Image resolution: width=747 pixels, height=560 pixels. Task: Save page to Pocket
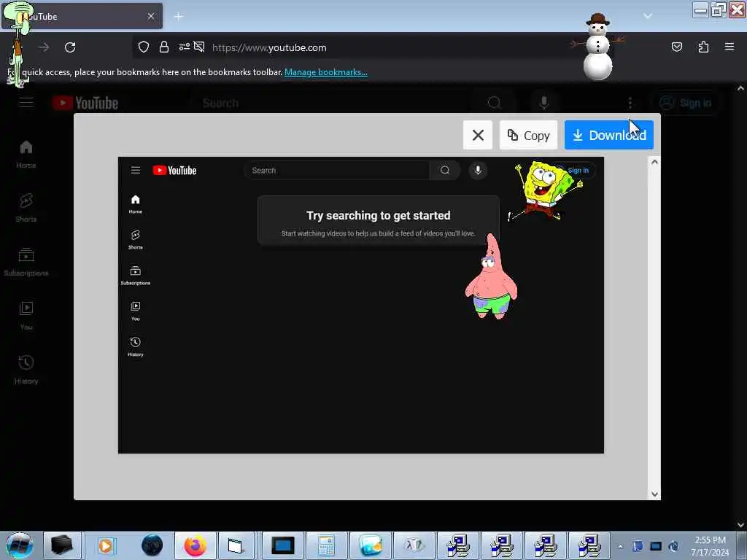[676, 47]
